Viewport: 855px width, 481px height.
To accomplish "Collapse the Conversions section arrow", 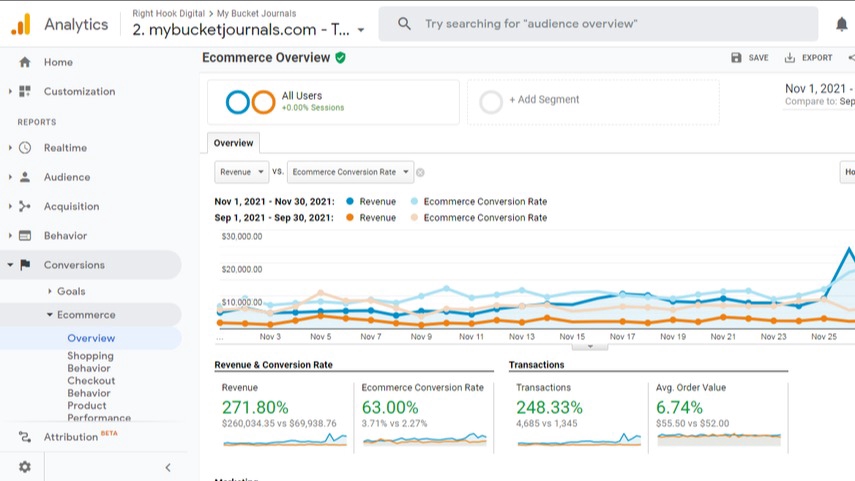I will click(10, 265).
